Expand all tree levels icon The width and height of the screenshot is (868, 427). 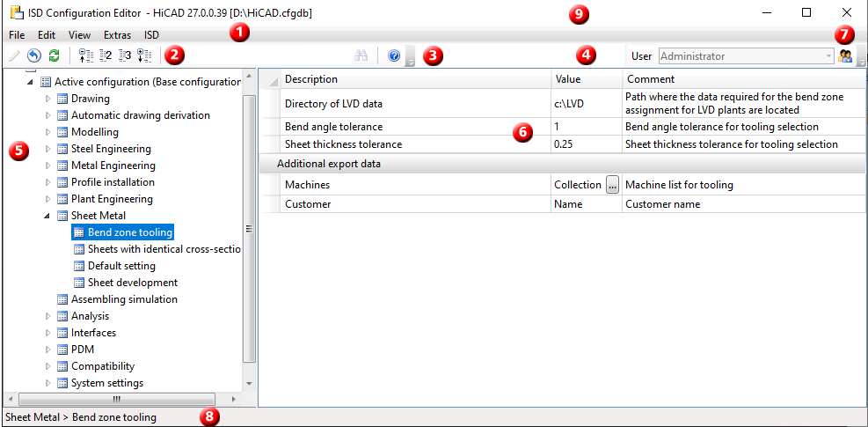(143, 55)
